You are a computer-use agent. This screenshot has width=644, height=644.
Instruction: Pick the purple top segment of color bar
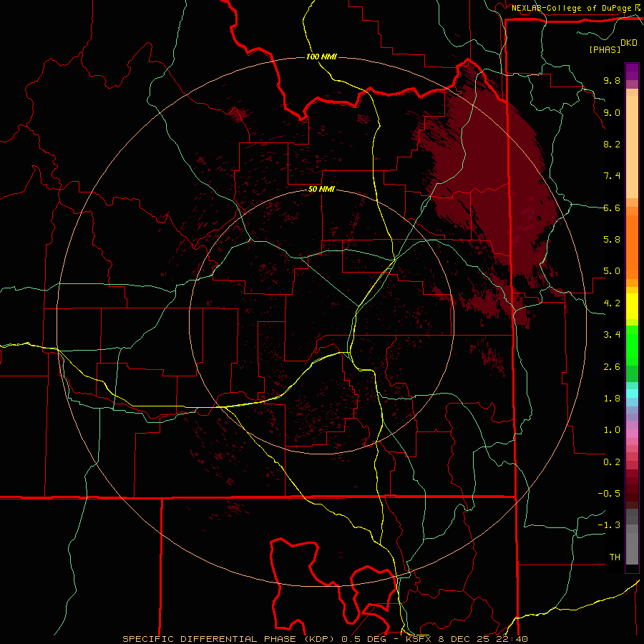[x=632, y=72]
